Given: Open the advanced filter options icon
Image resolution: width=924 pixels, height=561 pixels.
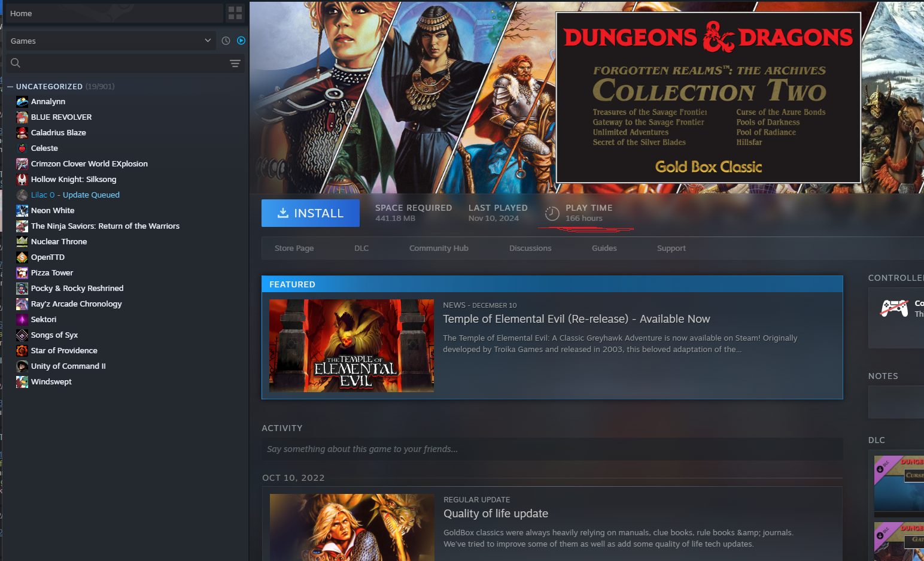Looking at the screenshot, I should 235,63.
